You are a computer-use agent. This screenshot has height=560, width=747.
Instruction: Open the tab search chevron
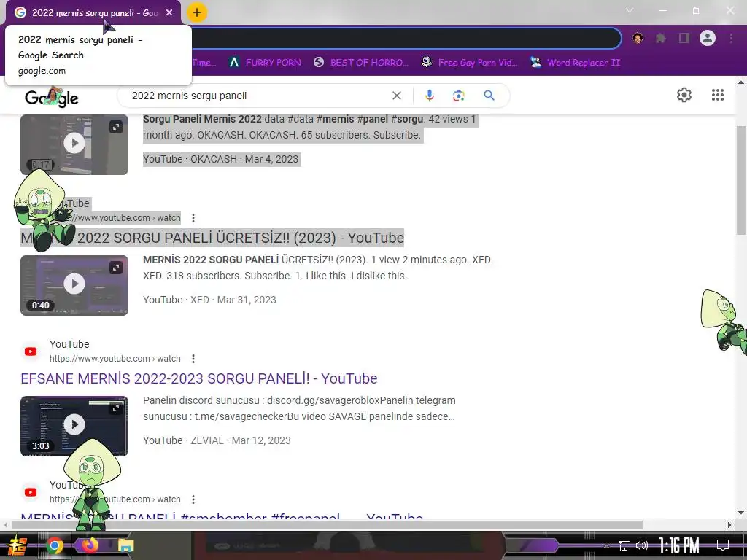pyautogui.click(x=630, y=10)
